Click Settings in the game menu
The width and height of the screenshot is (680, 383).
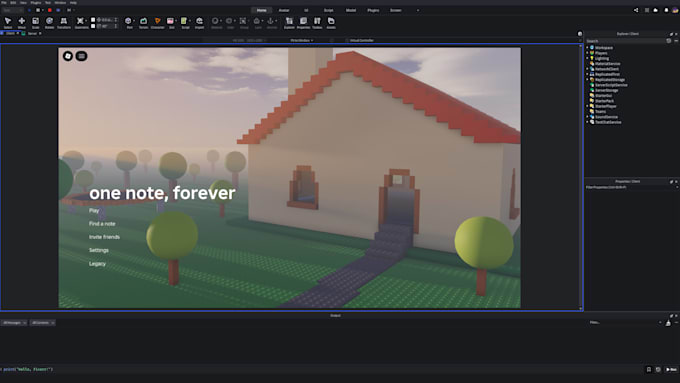[x=98, y=250]
